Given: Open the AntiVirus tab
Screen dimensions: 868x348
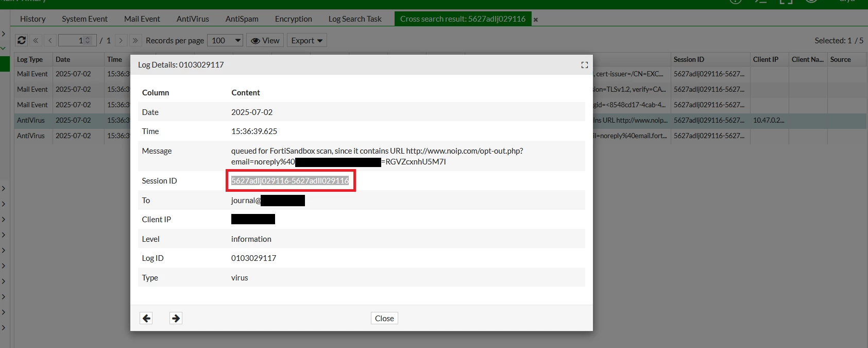Looking at the screenshot, I should coord(193,19).
